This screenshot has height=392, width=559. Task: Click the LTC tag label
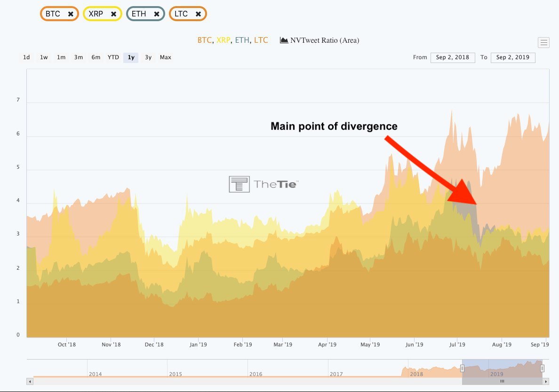click(x=181, y=14)
